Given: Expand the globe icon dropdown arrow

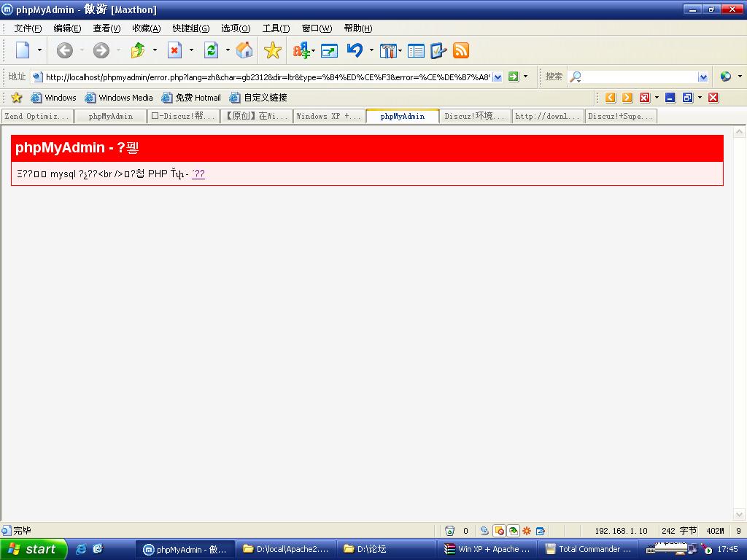Looking at the screenshot, I should pos(740,76).
